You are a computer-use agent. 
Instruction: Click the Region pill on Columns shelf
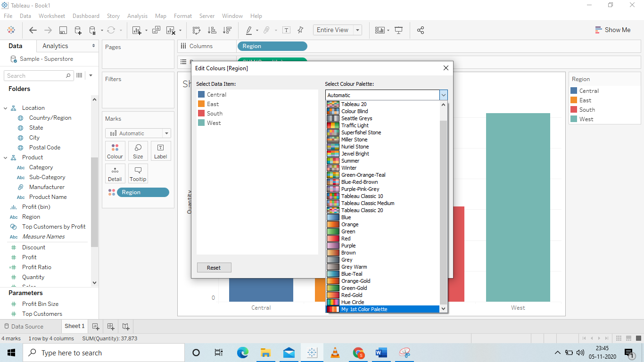tap(272, 46)
